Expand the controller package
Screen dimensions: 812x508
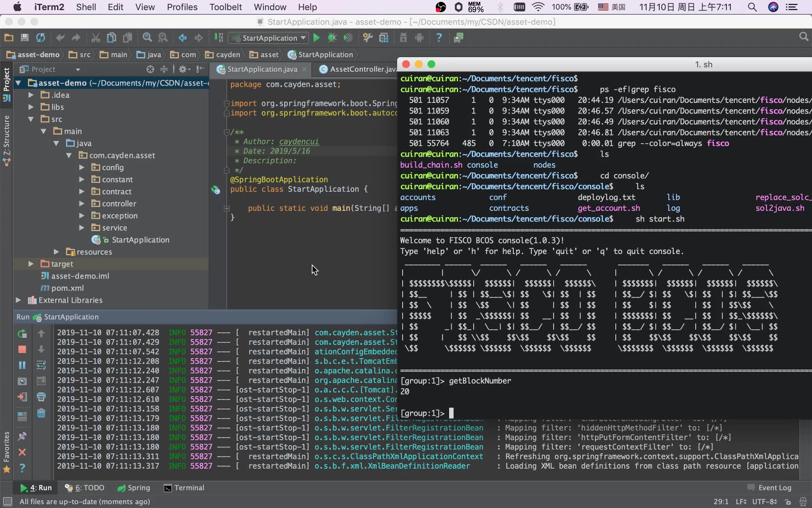click(x=82, y=204)
